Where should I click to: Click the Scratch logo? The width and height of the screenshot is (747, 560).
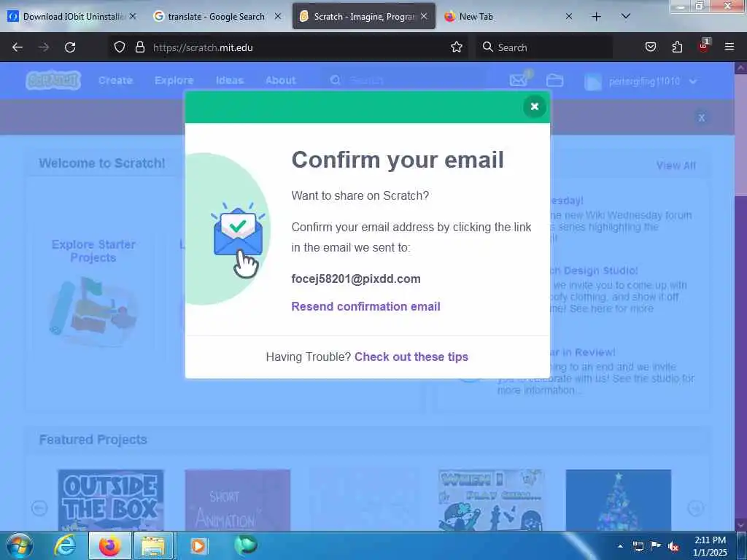pos(53,80)
